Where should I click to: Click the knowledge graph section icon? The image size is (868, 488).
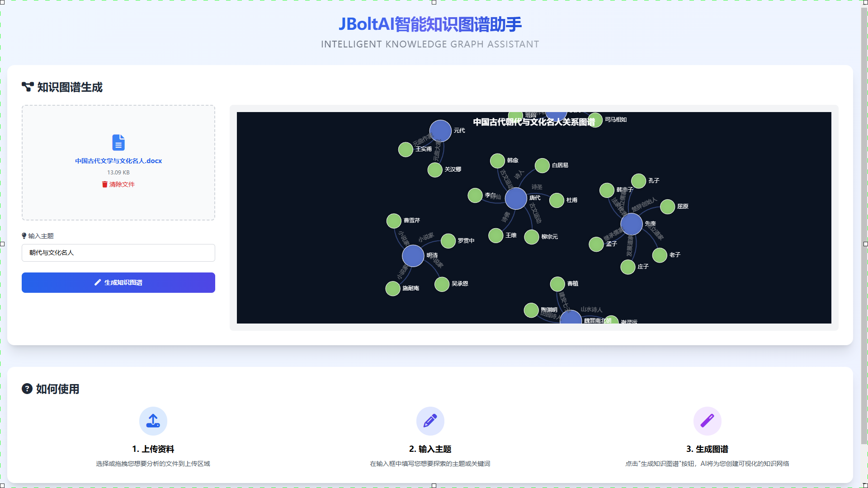(28, 87)
